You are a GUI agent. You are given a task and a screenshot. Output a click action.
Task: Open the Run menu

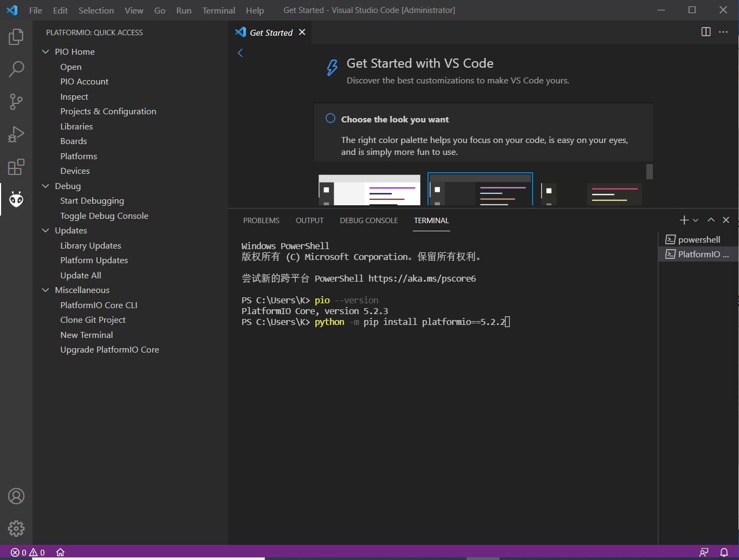pyautogui.click(x=184, y=10)
